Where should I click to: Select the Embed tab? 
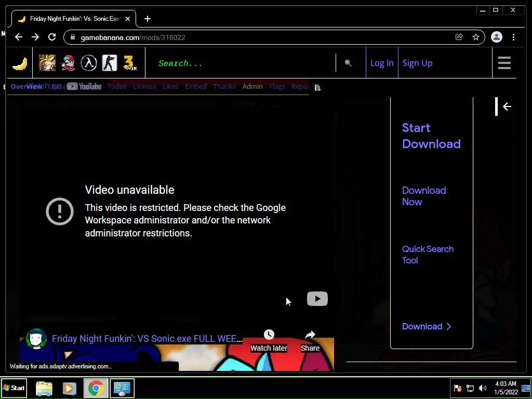[x=196, y=87]
